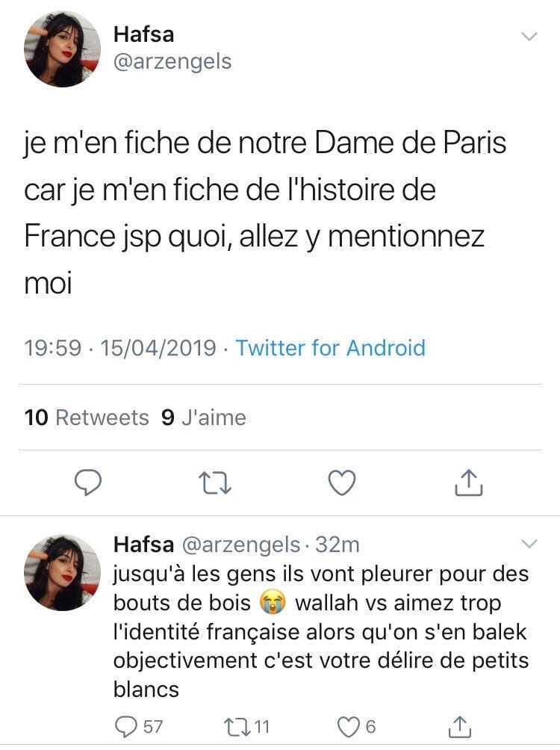This screenshot has width=560, height=750.
Task: Like the reply tweet with 6 likes
Action: (x=357, y=727)
